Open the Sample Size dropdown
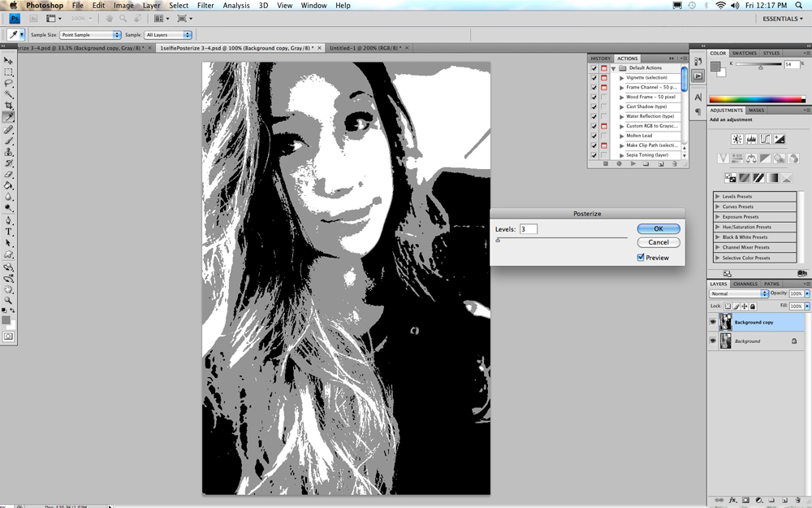Screen dimensions: 812x508 pyautogui.click(x=90, y=35)
